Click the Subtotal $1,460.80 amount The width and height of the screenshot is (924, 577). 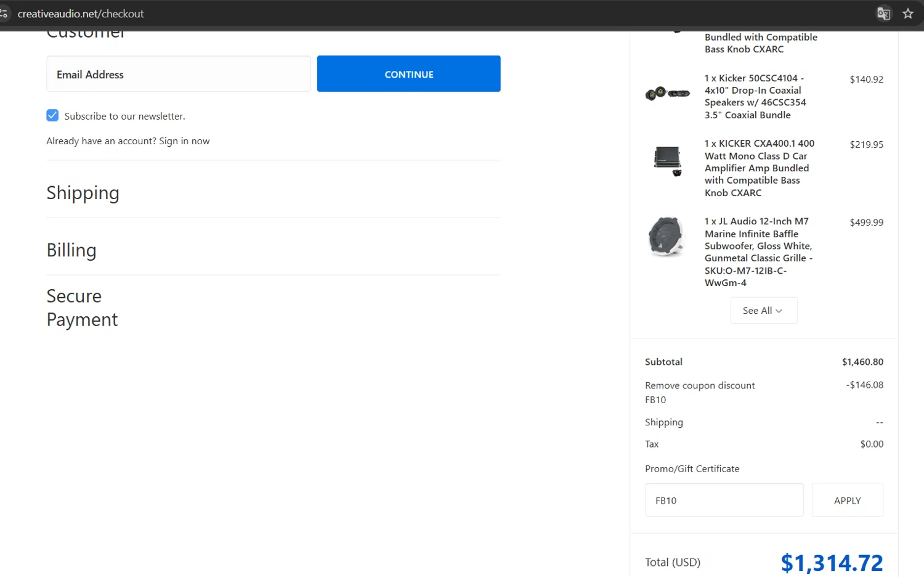point(862,362)
